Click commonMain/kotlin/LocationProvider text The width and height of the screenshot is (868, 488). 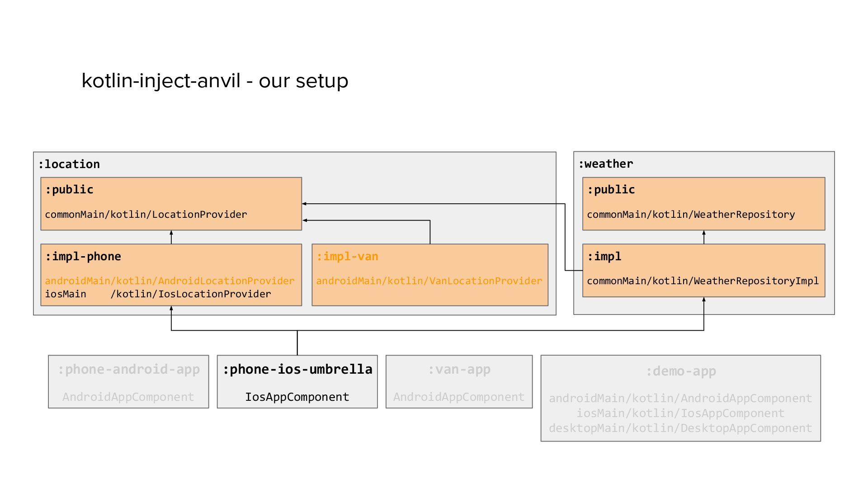[x=146, y=215]
